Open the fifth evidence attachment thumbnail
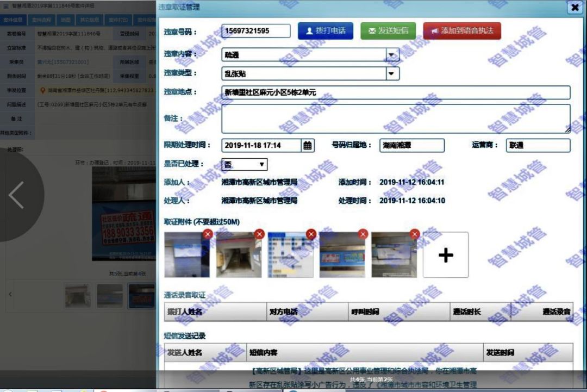 point(394,255)
